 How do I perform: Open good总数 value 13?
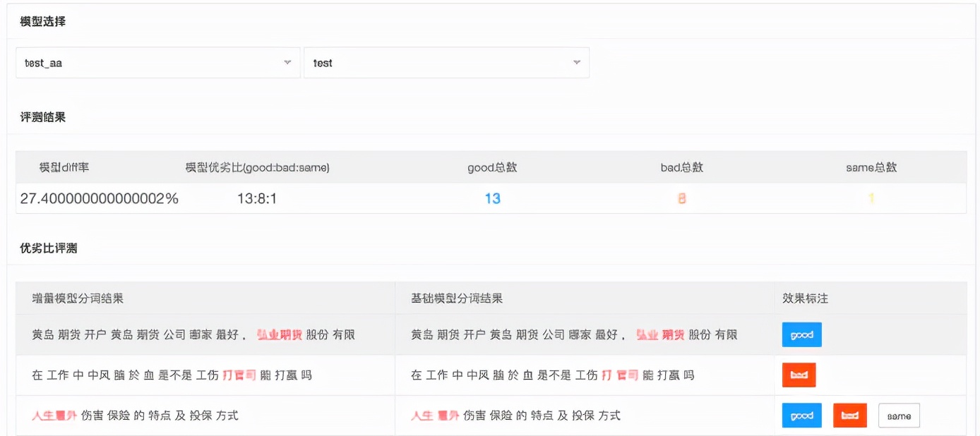tap(491, 198)
